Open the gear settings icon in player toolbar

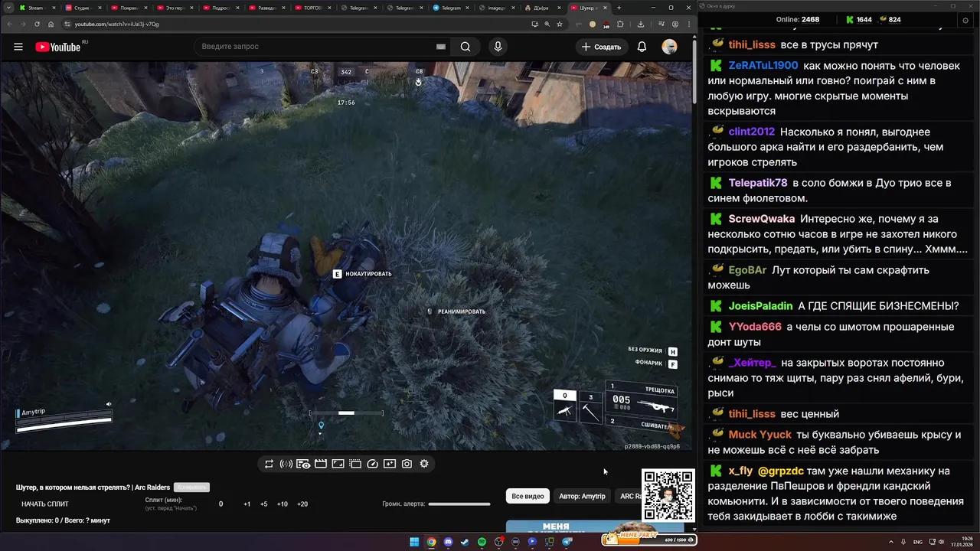[424, 464]
